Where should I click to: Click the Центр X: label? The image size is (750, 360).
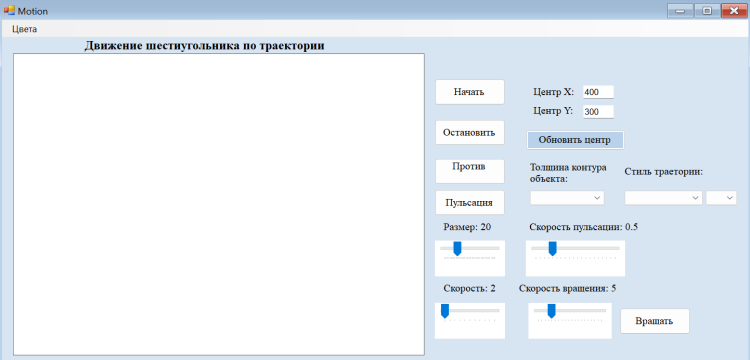[553, 92]
